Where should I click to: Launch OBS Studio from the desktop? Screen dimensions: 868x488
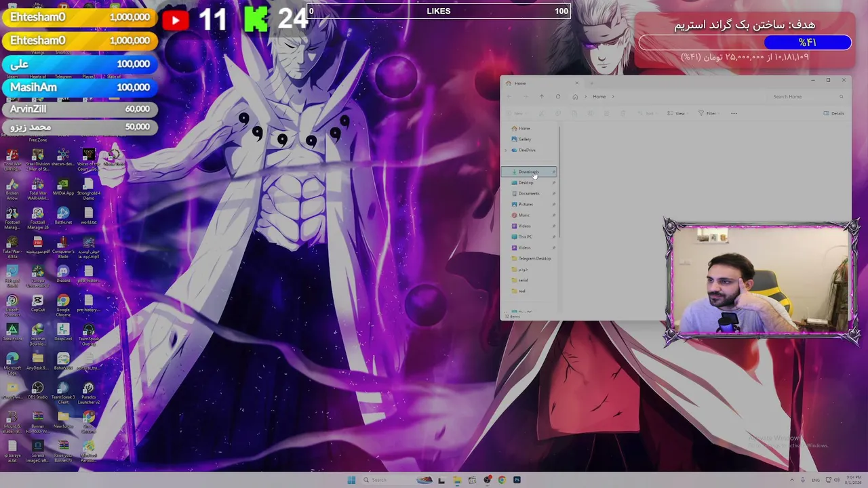(38, 390)
